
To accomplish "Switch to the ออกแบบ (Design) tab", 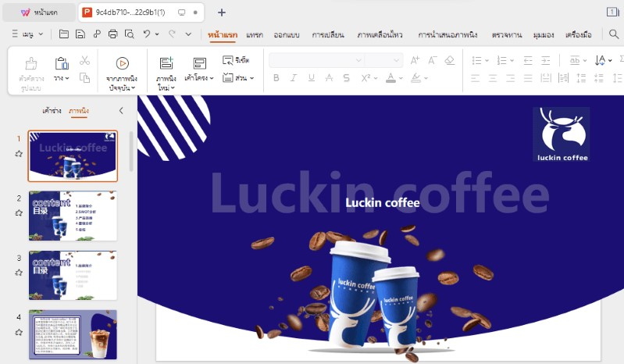I will click(x=287, y=35).
